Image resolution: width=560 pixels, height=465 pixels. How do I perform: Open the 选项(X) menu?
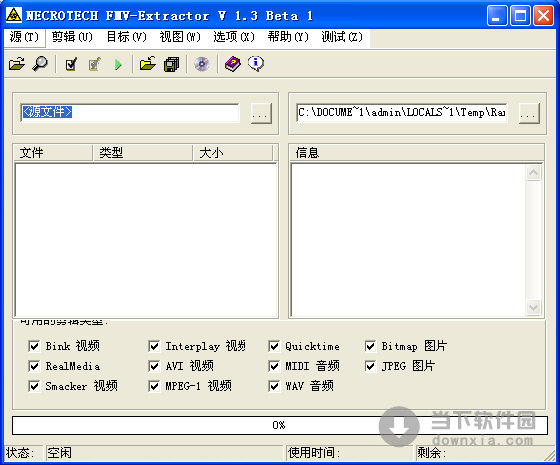234,37
